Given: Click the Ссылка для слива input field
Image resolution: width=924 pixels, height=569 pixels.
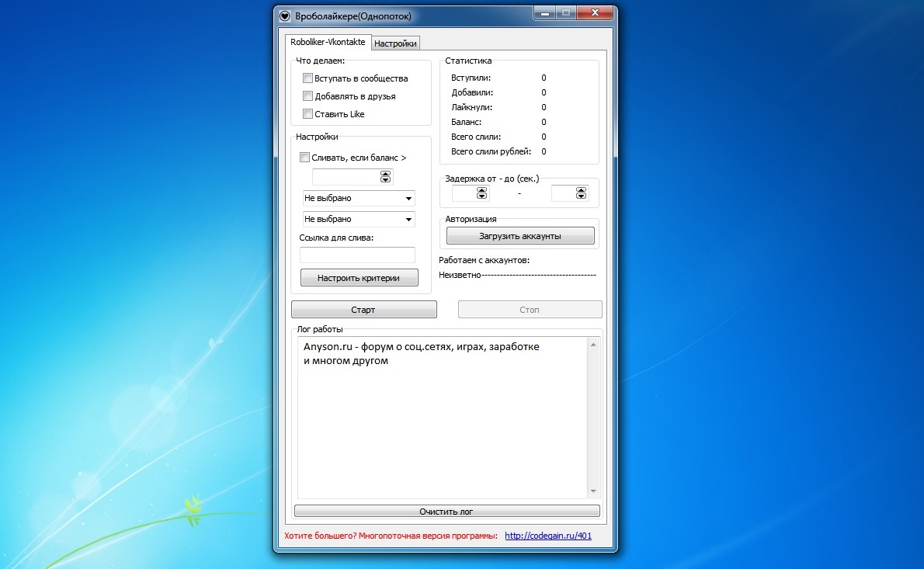Looking at the screenshot, I should pos(358,255).
